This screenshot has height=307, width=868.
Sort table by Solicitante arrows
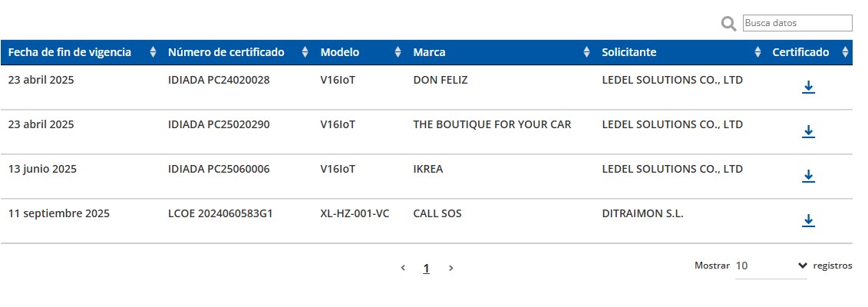757,52
